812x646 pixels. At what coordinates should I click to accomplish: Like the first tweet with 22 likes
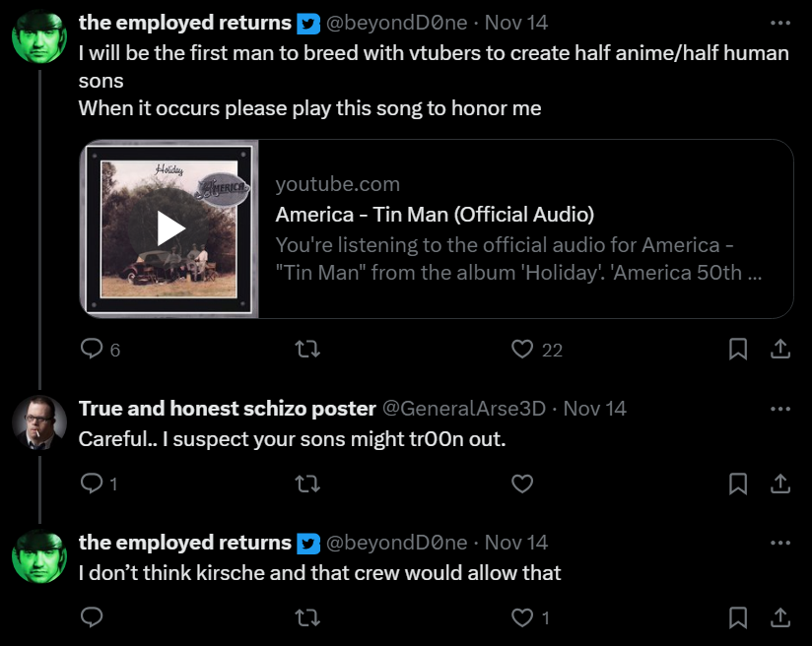click(523, 349)
